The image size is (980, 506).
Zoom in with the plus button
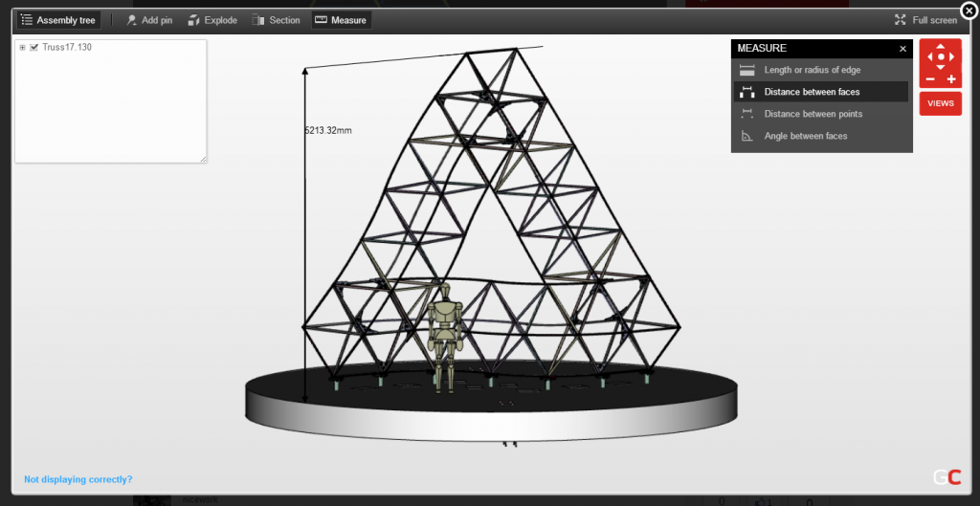click(x=952, y=79)
